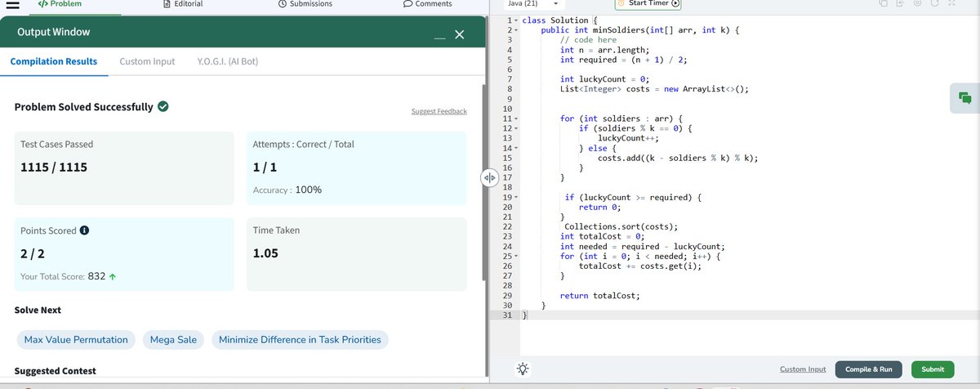
Task: Open the Mega Sale problem
Action: coord(173,339)
